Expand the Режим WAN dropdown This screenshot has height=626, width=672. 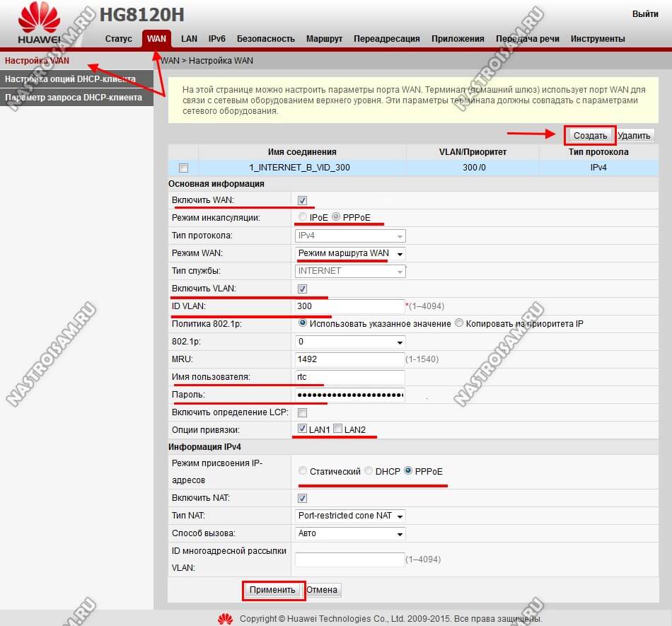350,253
